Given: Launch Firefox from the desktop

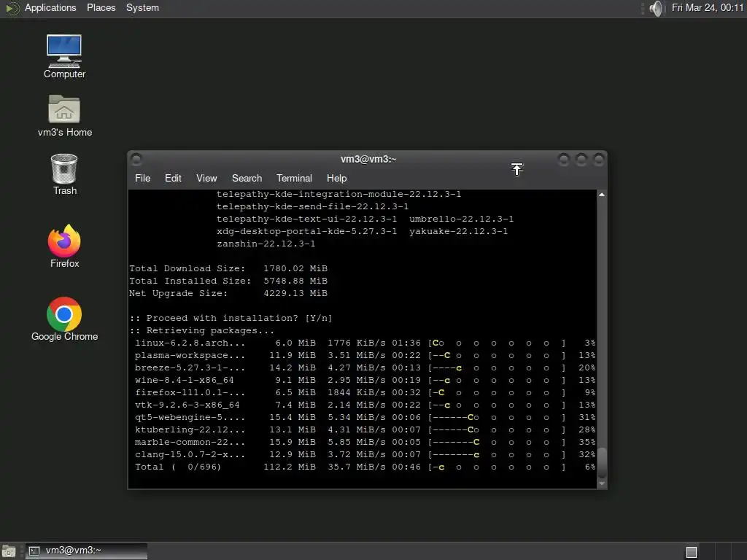Looking at the screenshot, I should click(x=64, y=246).
